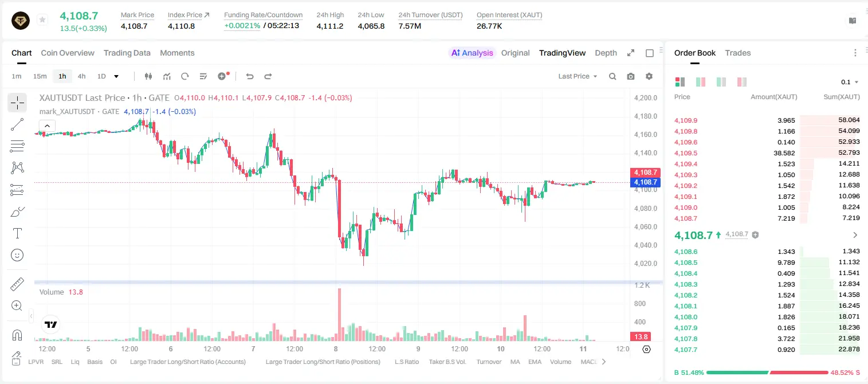Screen dimensions: 868x384
Task: Search symbols with the magnifier icon
Action: [612, 76]
